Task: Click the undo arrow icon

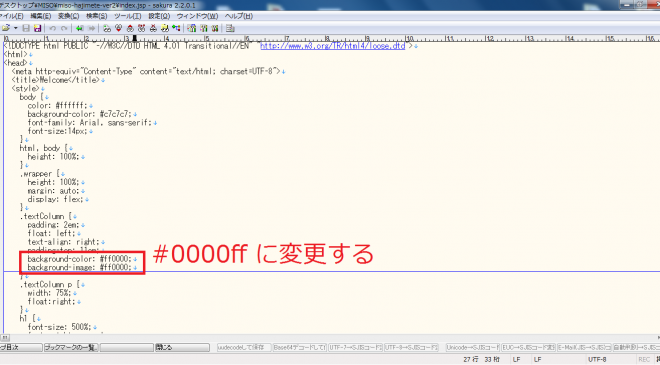Action: [x=53, y=28]
